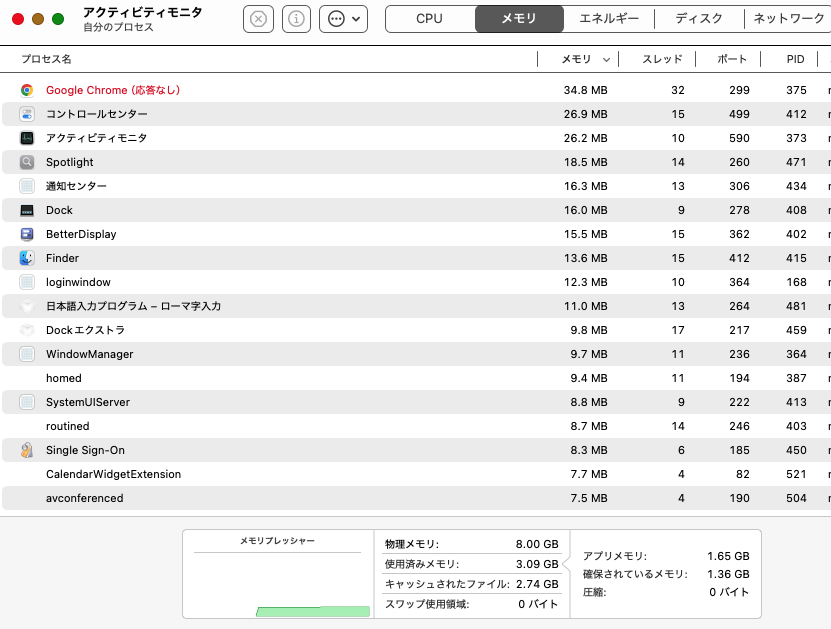Select the 通知センター process name
831x629 pixels.
[x=76, y=186]
